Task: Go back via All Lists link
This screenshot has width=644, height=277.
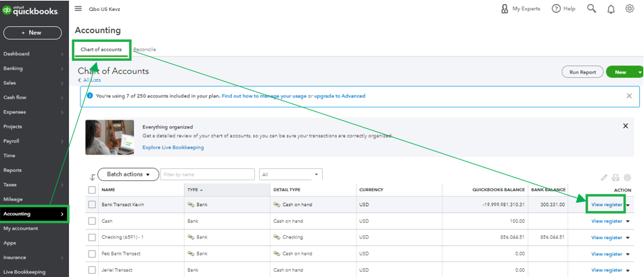Action: (x=89, y=80)
